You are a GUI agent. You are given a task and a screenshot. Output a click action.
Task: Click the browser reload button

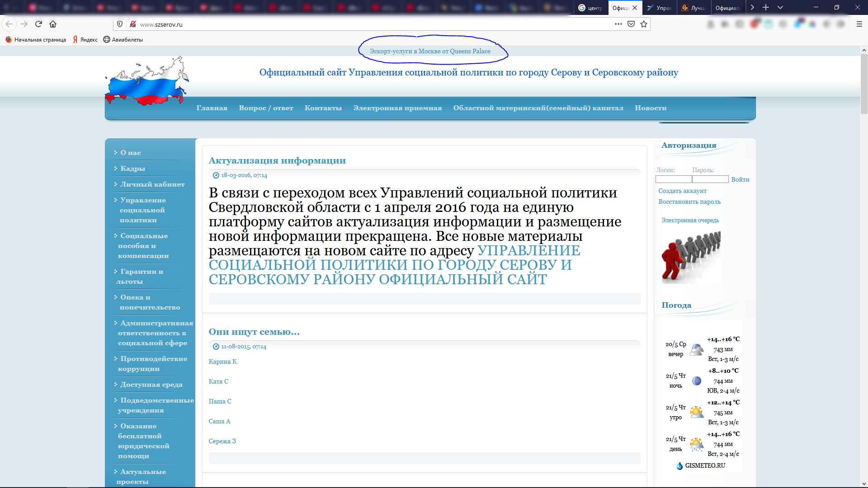pos(38,24)
